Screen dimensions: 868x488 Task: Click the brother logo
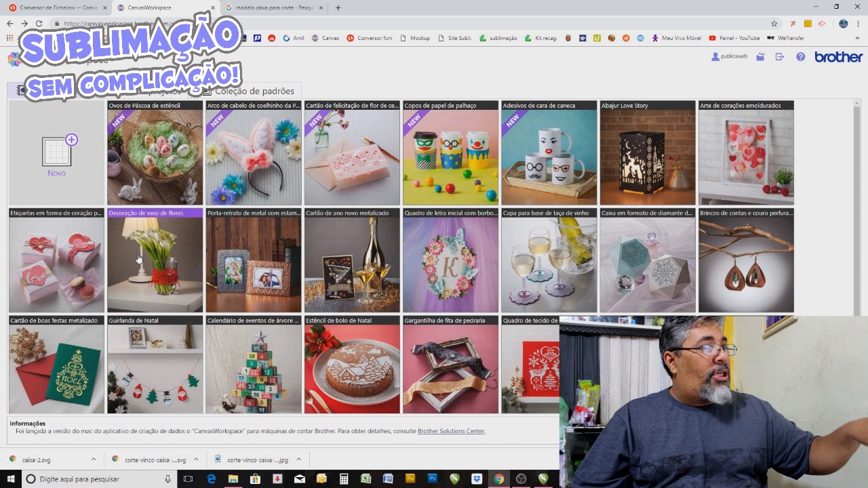point(838,57)
